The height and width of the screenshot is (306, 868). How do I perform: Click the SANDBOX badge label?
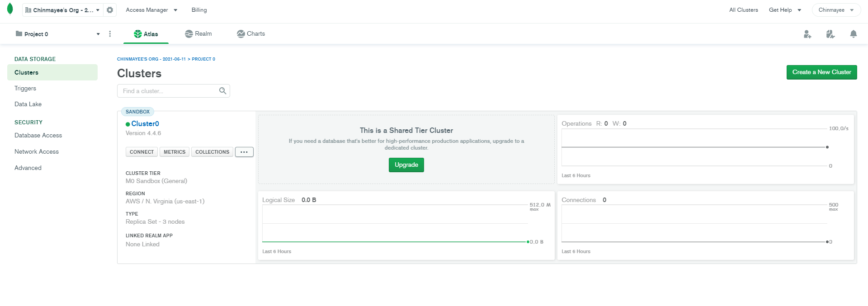(x=137, y=112)
